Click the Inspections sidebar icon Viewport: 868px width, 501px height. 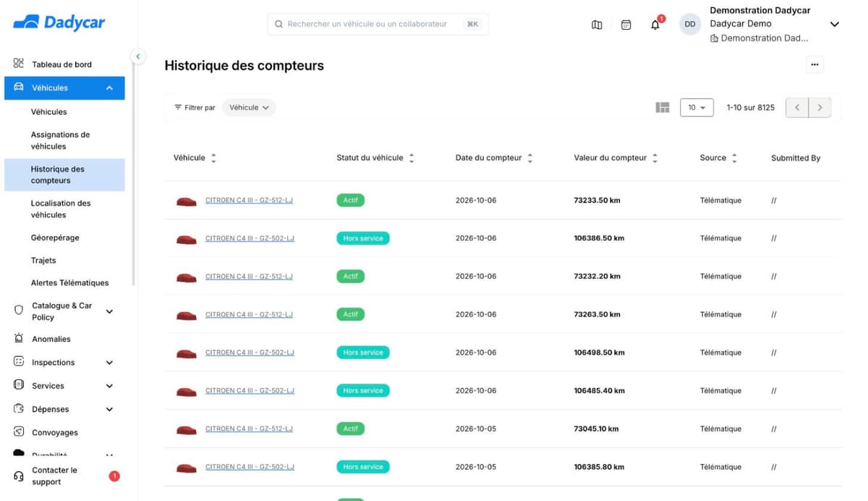(x=19, y=361)
